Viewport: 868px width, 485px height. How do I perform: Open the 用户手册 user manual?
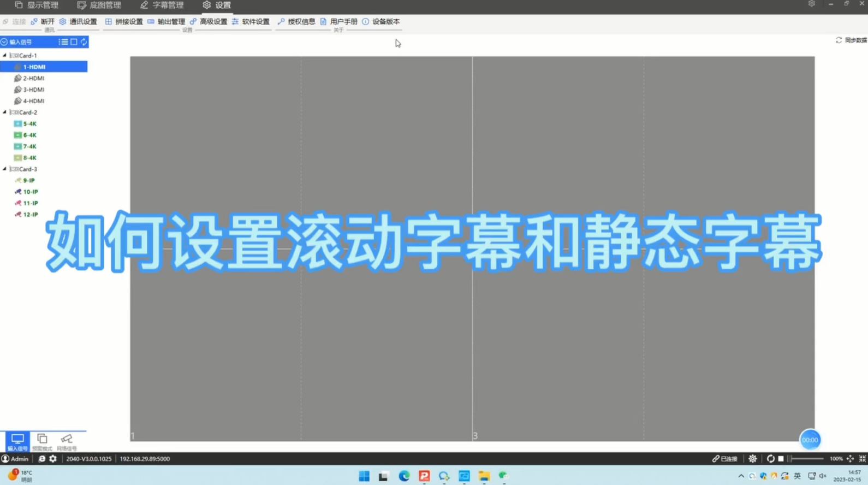338,21
